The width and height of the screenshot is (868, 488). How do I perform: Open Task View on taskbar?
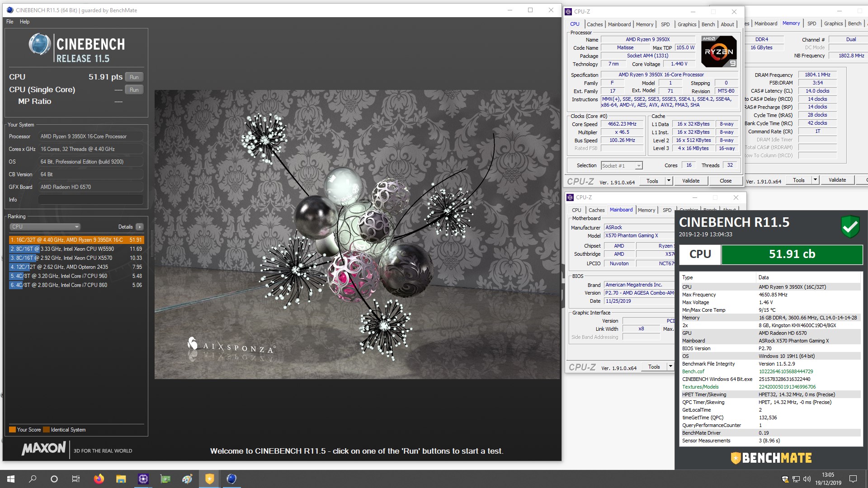point(76,479)
